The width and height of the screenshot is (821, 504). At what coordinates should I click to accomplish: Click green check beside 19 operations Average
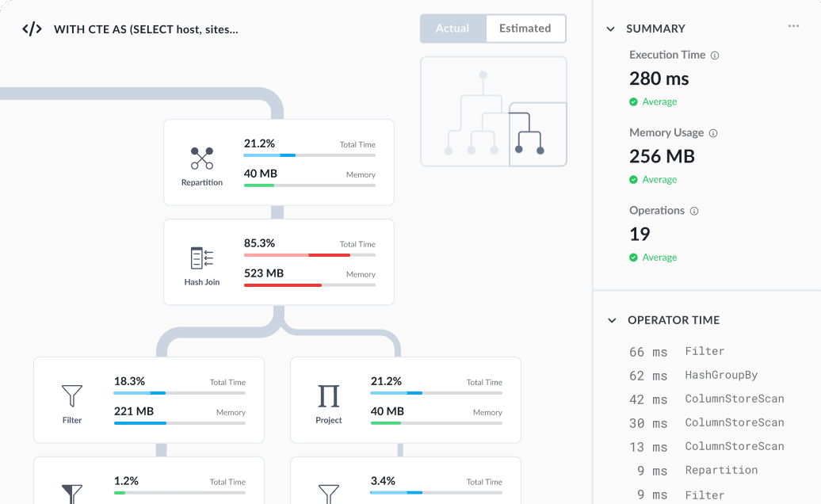[633, 258]
